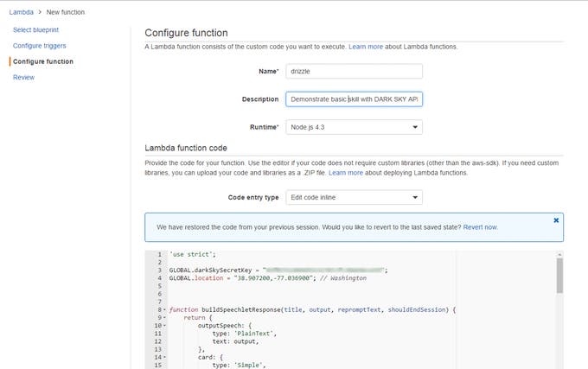Click the Name field containing drizzle
This screenshot has width=588, height=369.
click(354, 72)
